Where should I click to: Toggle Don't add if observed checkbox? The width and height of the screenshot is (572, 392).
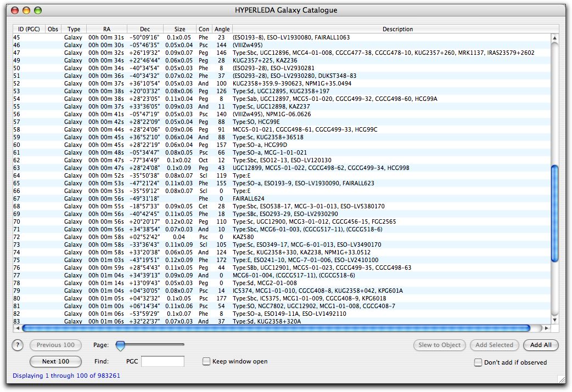(x=478, y=362)
